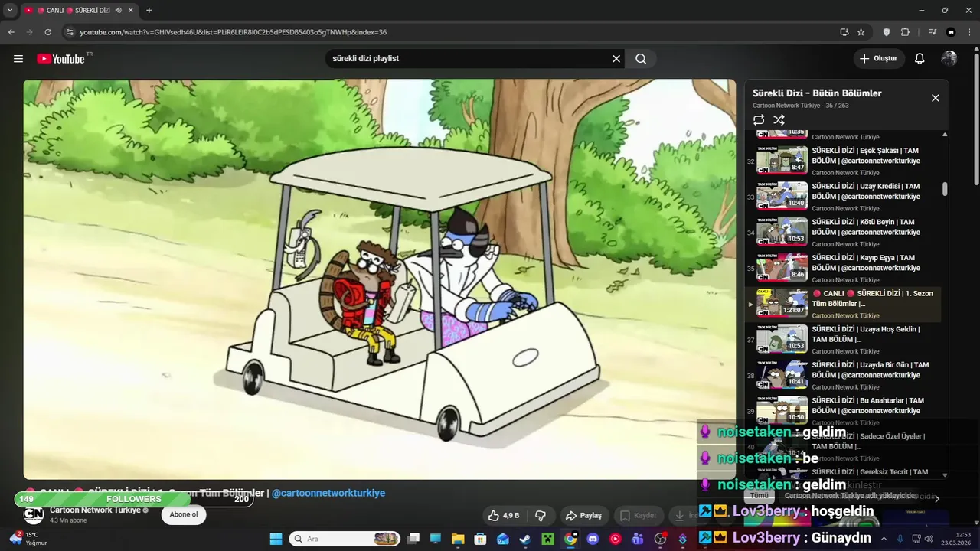Viewport: 980px width, 551px height.
Task: Save the video with Kaydet
Action: (x=638, y=516)
